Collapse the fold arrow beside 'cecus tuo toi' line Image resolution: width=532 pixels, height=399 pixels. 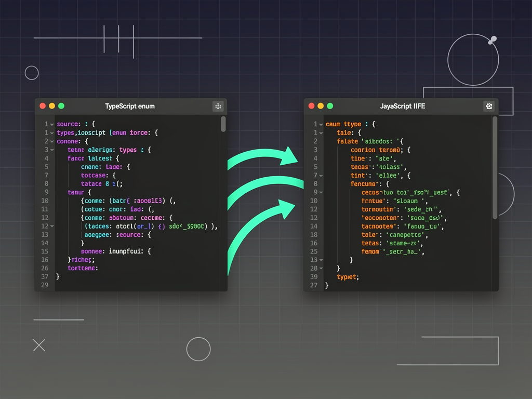(x=321, y=193)
